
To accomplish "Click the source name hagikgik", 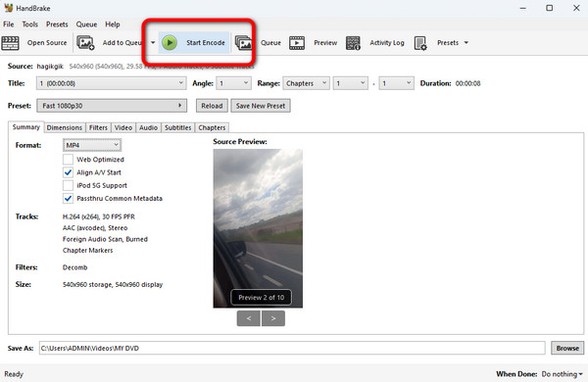I will point(50,67).
